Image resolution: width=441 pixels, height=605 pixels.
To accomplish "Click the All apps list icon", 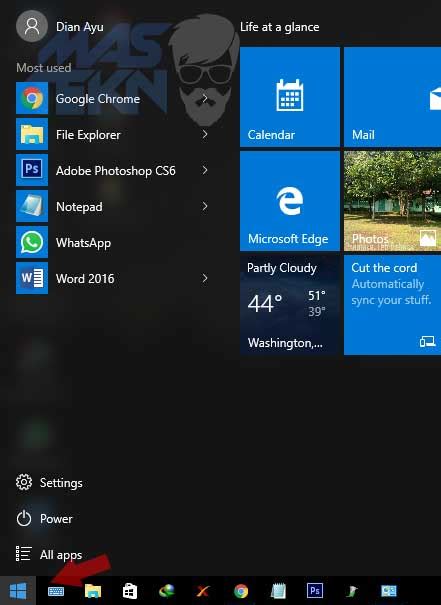I will [24, 554].
